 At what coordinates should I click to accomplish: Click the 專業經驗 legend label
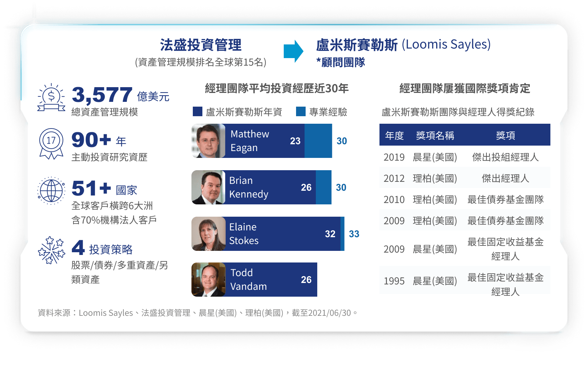(328, 112)
